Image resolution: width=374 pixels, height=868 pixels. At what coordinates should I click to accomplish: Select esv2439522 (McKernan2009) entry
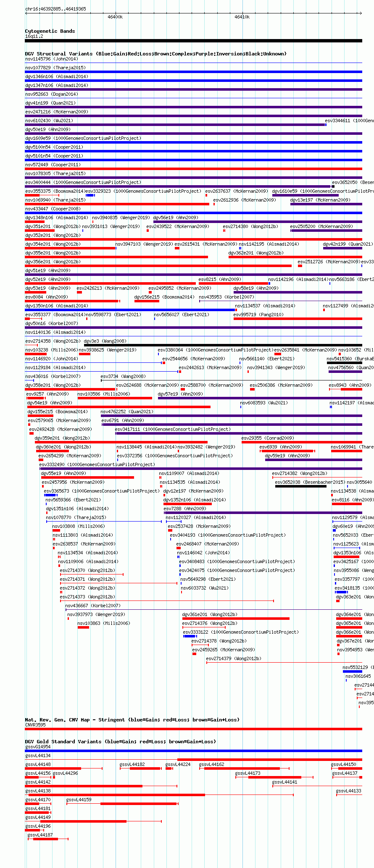click(x=178, y=226)
